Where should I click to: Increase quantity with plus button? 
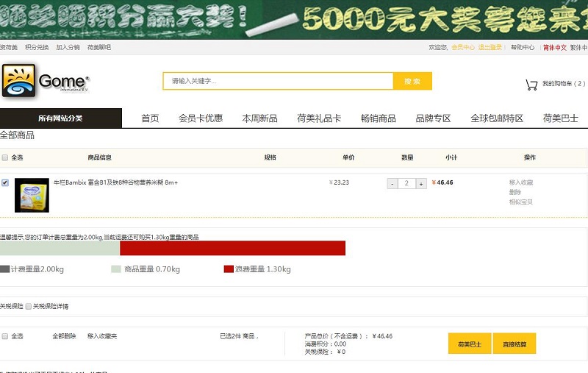pos(421,183)
